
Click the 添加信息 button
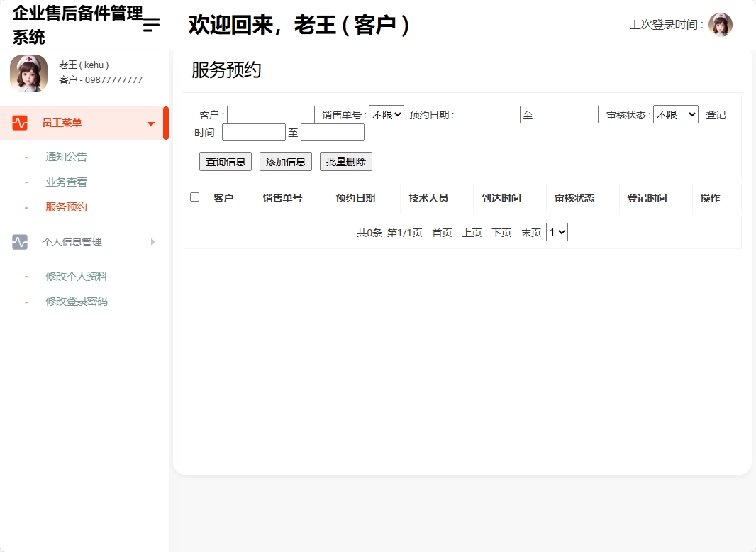[285, 161]
